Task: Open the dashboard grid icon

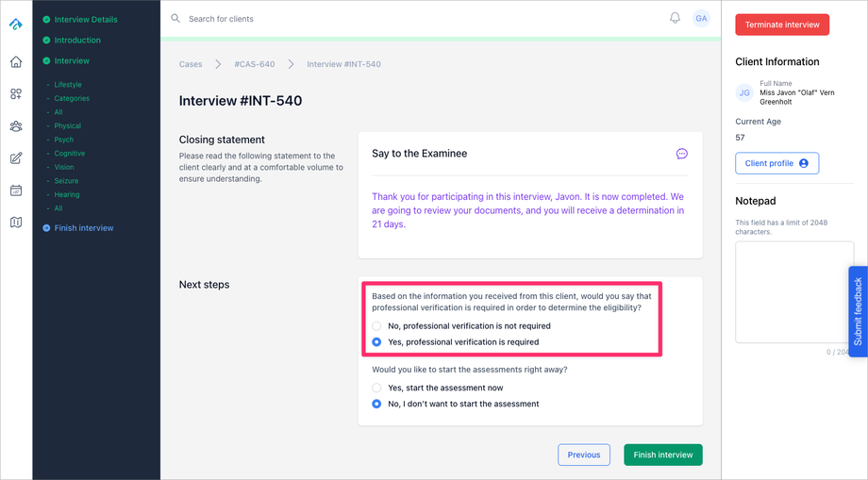Action: point(16,94)
